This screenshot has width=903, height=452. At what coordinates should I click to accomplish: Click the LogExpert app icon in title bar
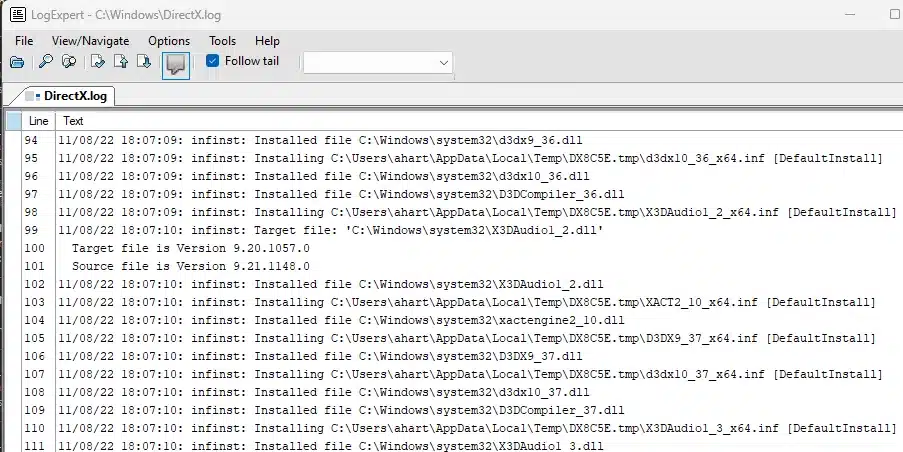[x=15, y=14]
